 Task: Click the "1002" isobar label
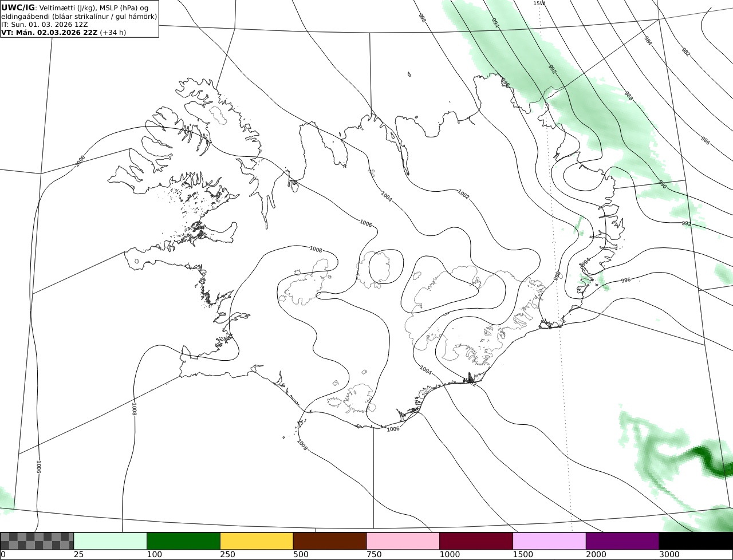tap(463, 195)
